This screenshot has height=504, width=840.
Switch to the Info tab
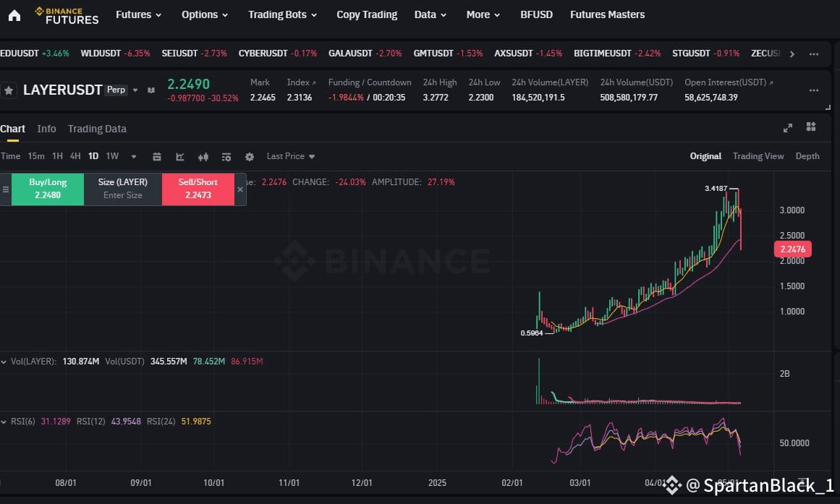[46, 129]
